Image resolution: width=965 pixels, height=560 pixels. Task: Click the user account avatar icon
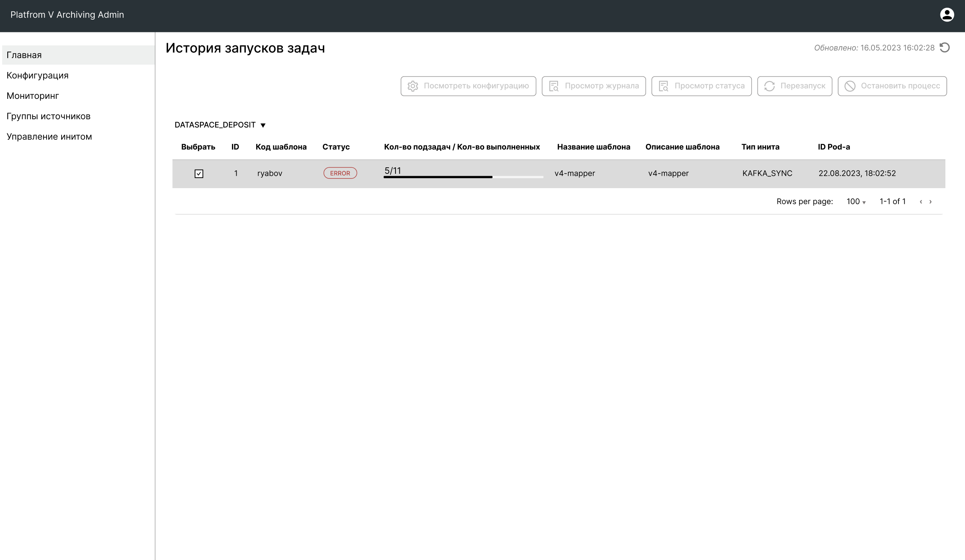tap(947, 15)
